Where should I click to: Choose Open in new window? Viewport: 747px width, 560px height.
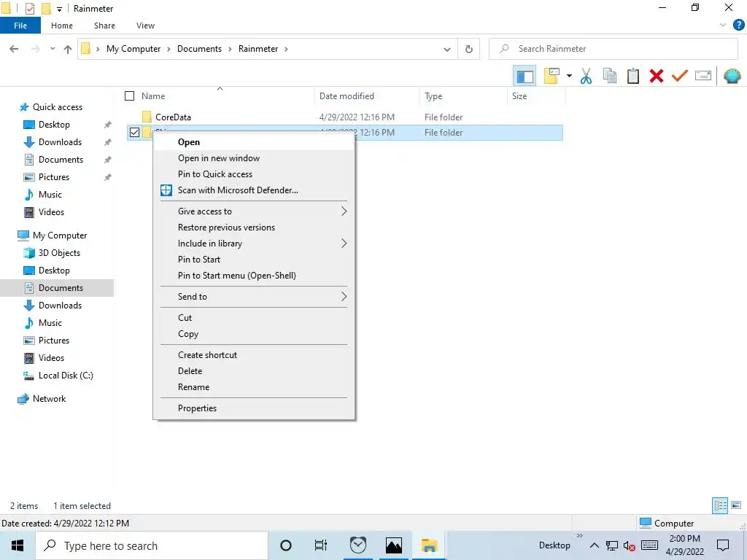254,158
